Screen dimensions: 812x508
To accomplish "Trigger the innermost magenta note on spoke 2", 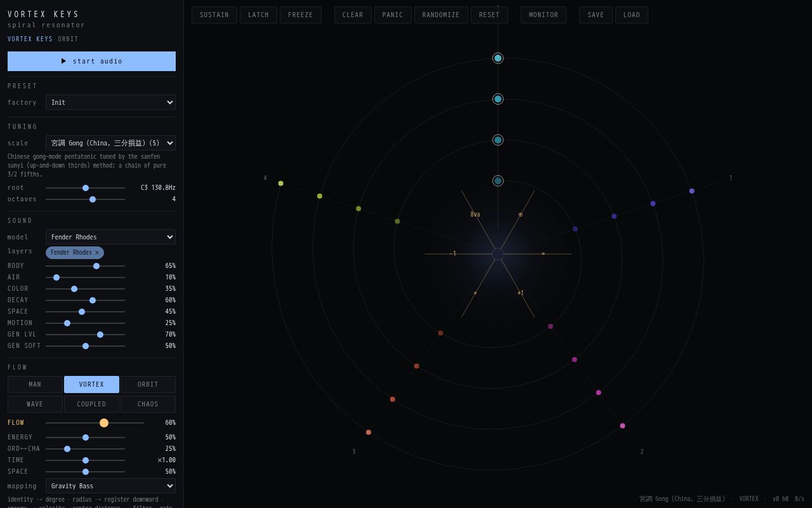I will [x=551, y=326].
